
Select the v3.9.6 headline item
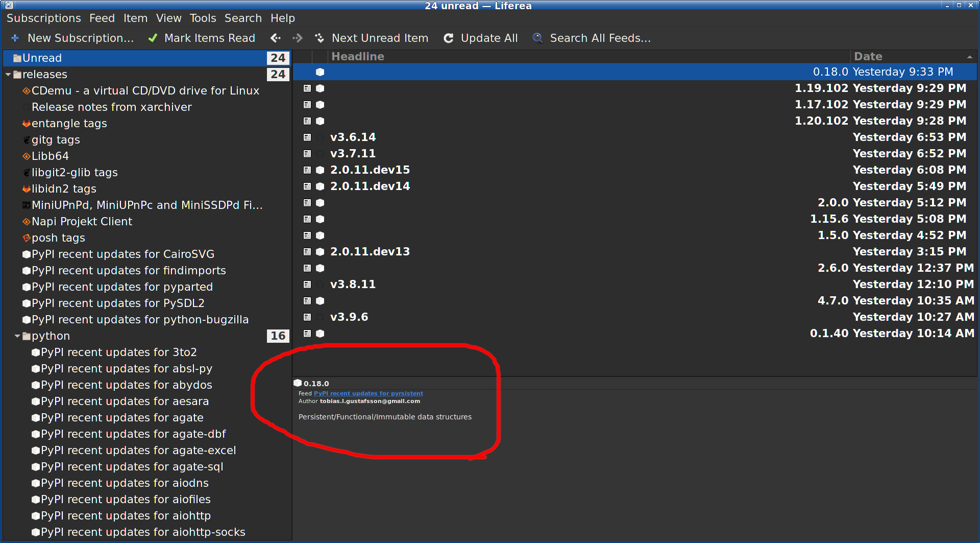[349, 317]
